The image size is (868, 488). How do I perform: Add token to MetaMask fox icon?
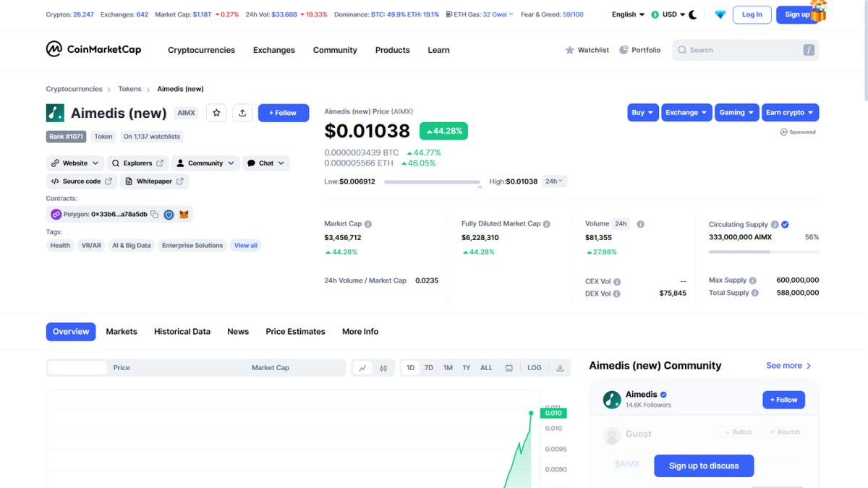point(184,215)
